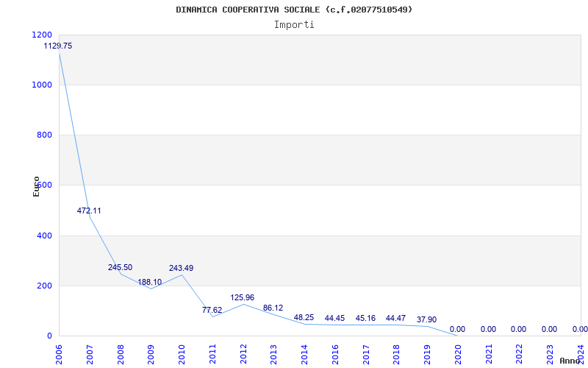Click the 48.25 data label
This screenshot has height=368, width=588.
(x=304, y=318)
